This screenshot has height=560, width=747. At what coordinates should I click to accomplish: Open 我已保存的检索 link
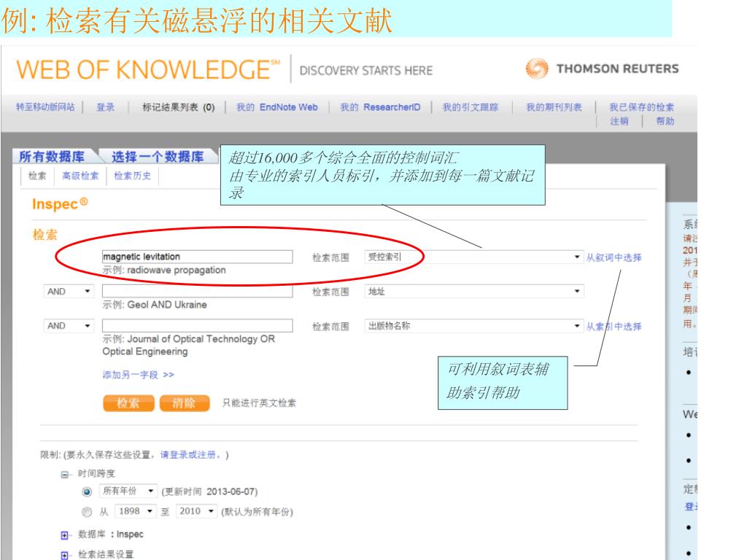[642, 107]
